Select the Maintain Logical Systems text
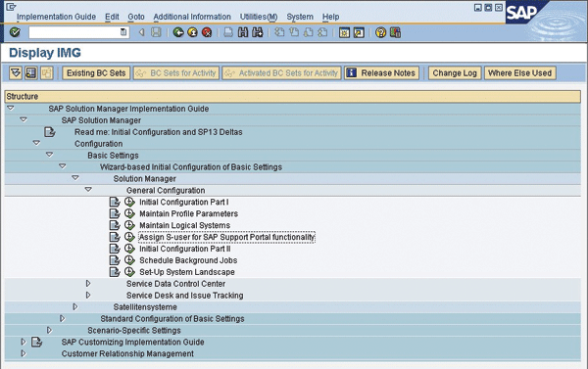The height and width of the screenshot is (369, 588). pyautogui.click(x=185, y=225)
